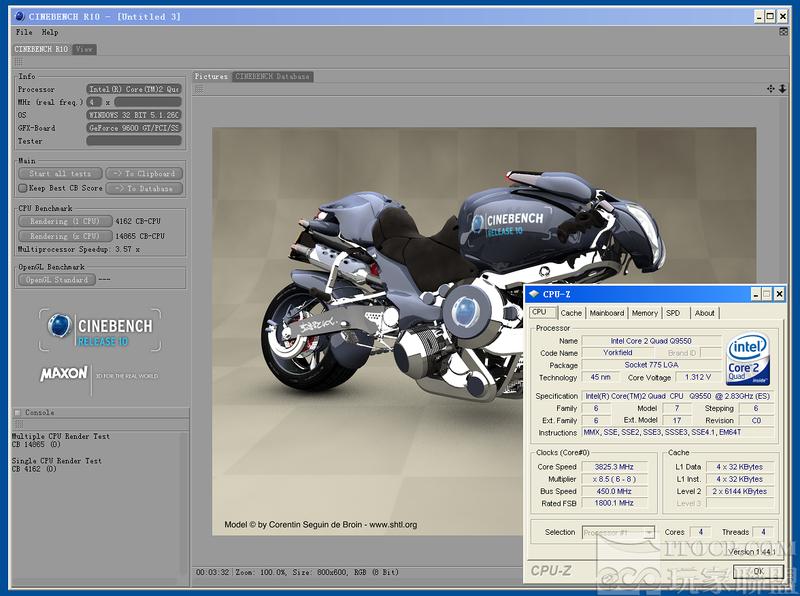Click Start all tests button
The image size is (800, 596).
[60, 173]
